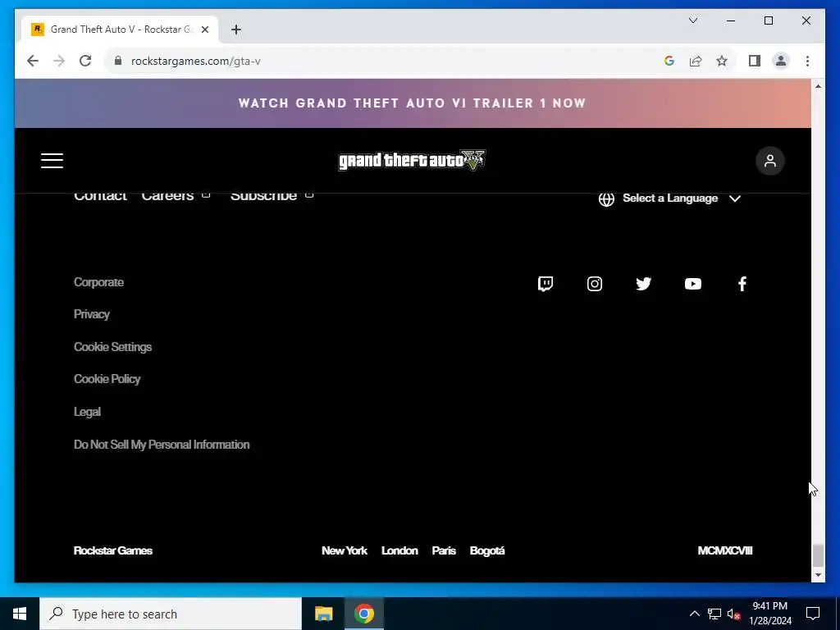840x630 pixels.
Task: Bookmark this tab with the star
Action: [x=722, y=61]
